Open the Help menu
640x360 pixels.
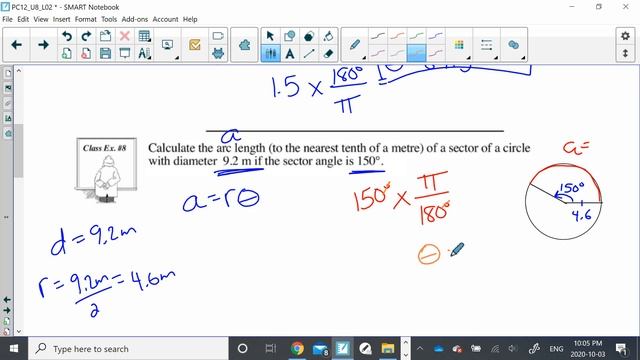(190, 19)
